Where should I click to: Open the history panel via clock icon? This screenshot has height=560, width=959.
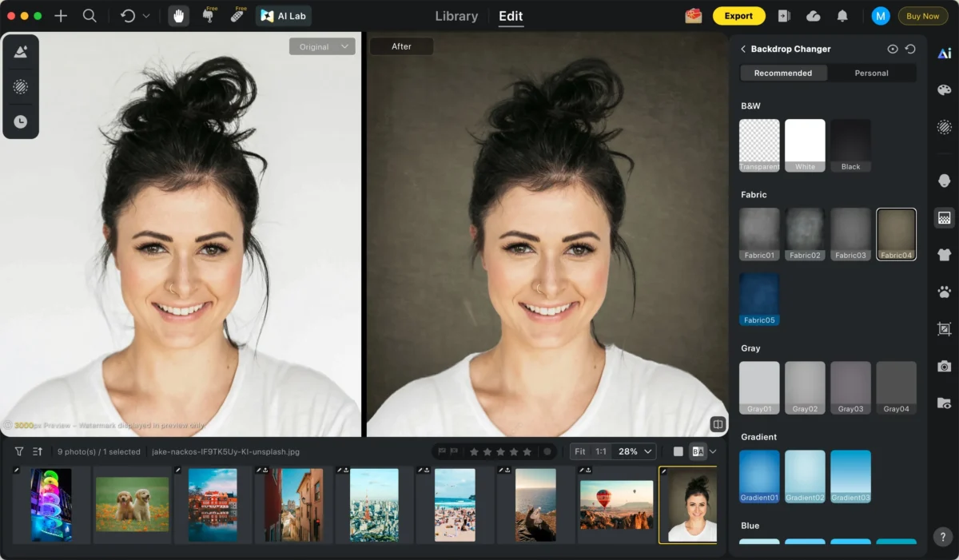[x=20, y=121]
